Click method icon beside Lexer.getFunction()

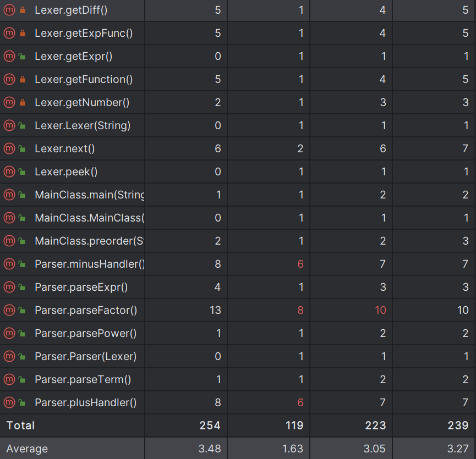pos(9,79)
